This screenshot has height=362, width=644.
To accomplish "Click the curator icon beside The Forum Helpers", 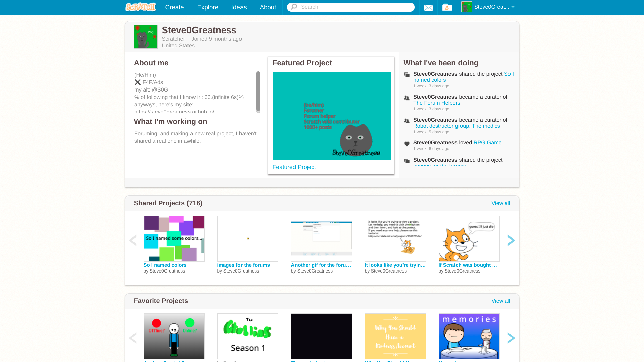I will coord(407,98).
